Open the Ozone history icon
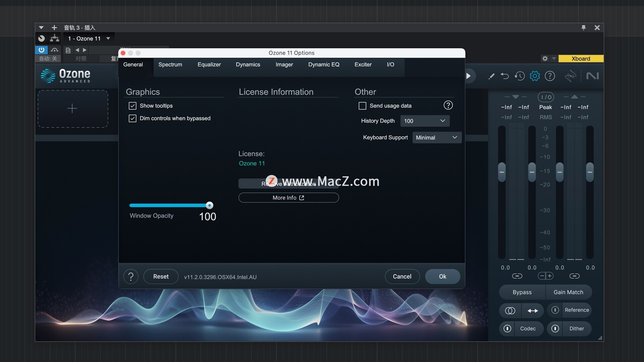Image resolution: width=644 pixels, height=362 pixels. (520, 76)
